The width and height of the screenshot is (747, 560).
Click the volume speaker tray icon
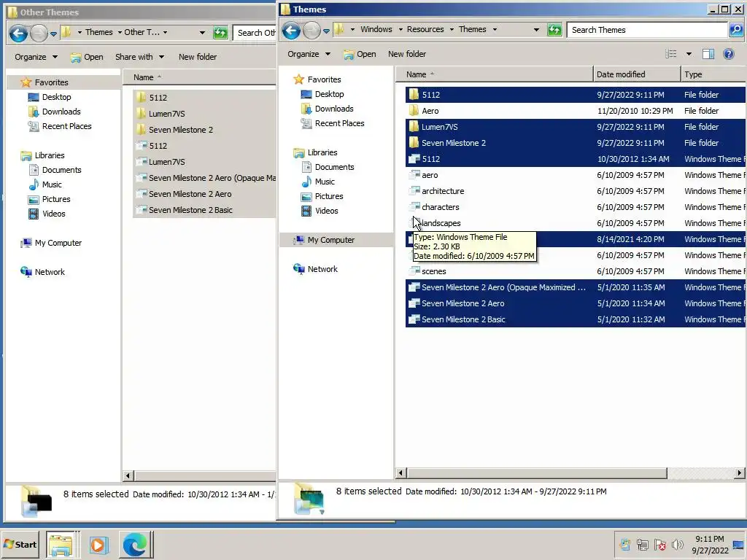pyautogui.click(x=677, y=544)
